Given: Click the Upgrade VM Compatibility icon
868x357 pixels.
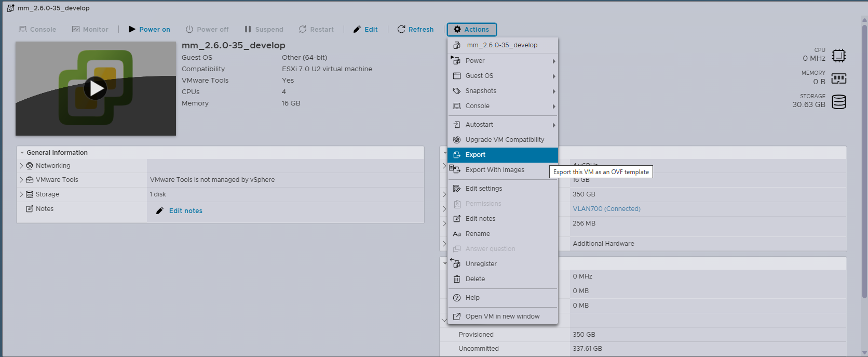Looking at the screenshot, I should point(457,140).
